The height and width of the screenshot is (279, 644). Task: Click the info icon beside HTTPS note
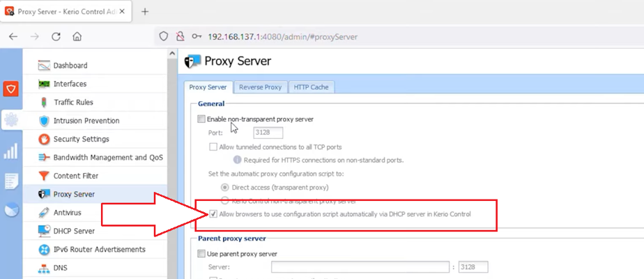point(237,160)
